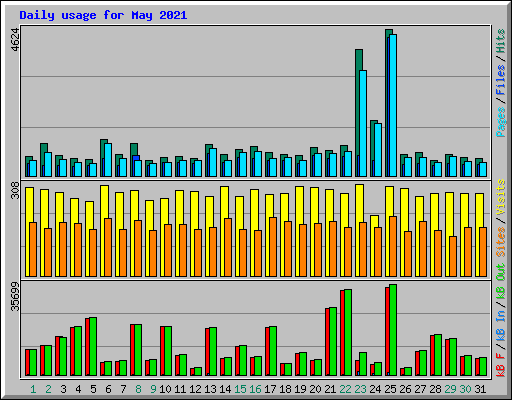Click the day 22 green kB Out bar
Screen dimensions: 512x400
click(348, 333)
